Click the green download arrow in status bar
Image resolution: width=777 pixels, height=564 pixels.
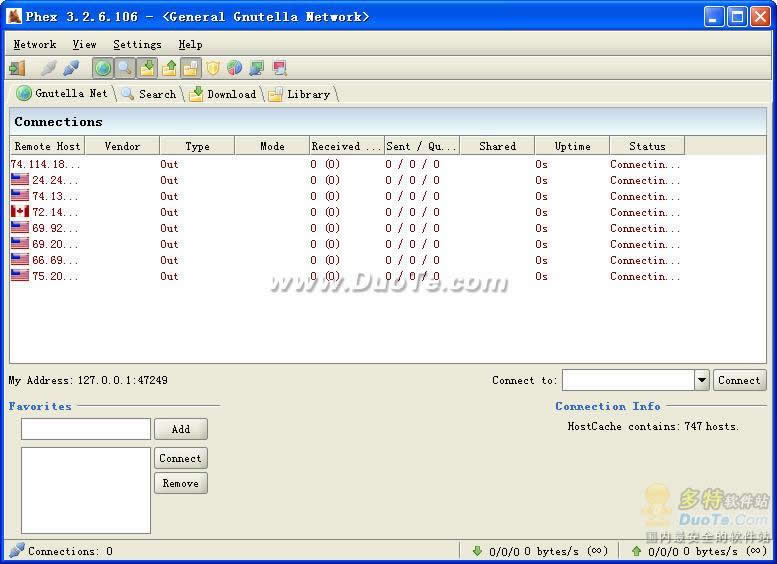point(477,551)
